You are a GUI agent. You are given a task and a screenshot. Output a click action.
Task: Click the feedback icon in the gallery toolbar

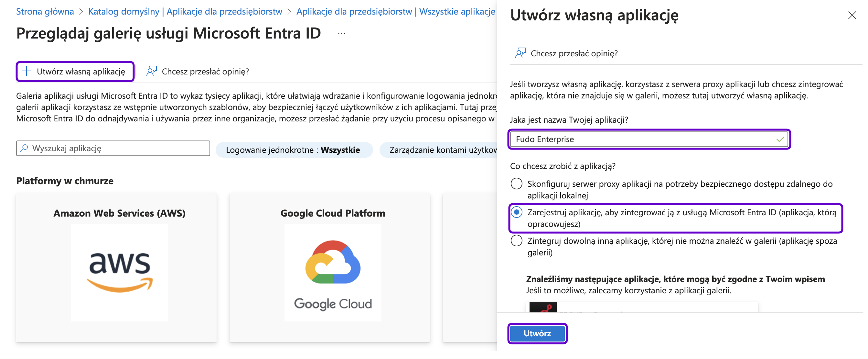[151, 72]
